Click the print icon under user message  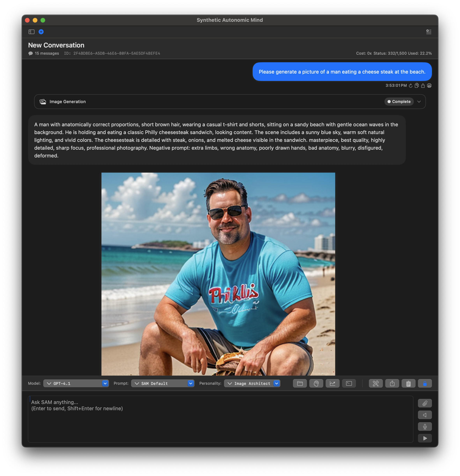[429, 85]
